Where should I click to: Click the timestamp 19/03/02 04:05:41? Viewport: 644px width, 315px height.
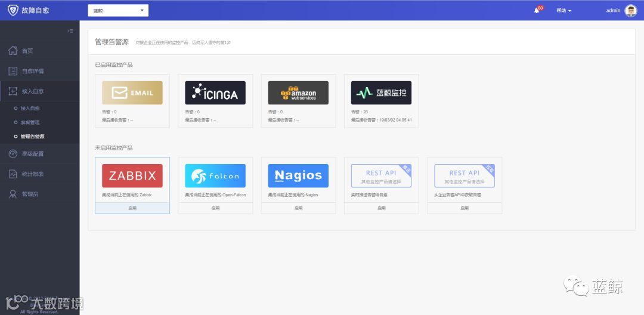click(395, 120)
